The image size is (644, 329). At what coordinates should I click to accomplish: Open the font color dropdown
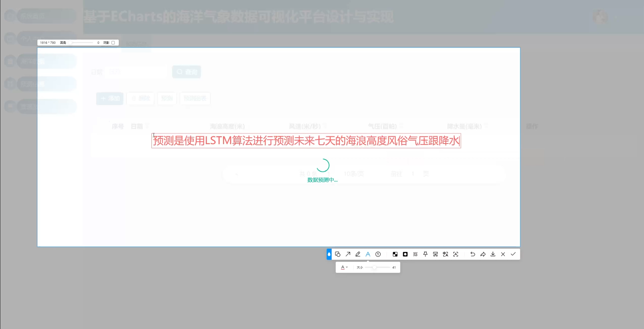pos(344,267)
